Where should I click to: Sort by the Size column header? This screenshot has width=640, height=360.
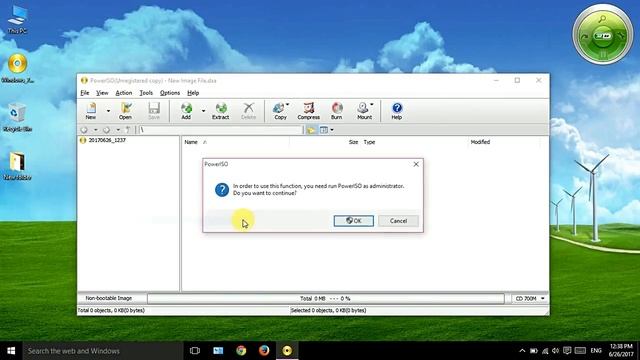tap(353, 142)
